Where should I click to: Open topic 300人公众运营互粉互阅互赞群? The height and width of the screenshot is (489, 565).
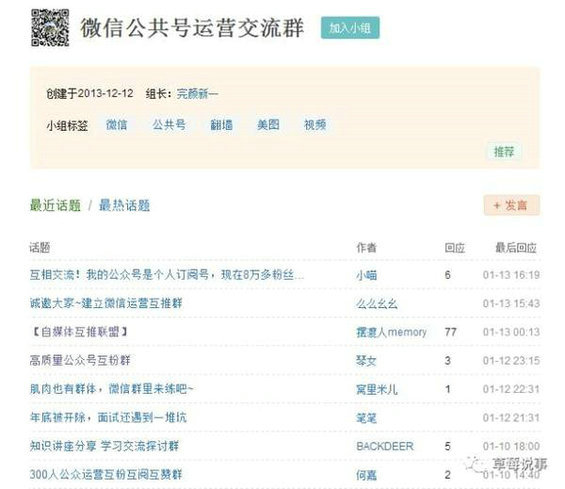point(106,475)
